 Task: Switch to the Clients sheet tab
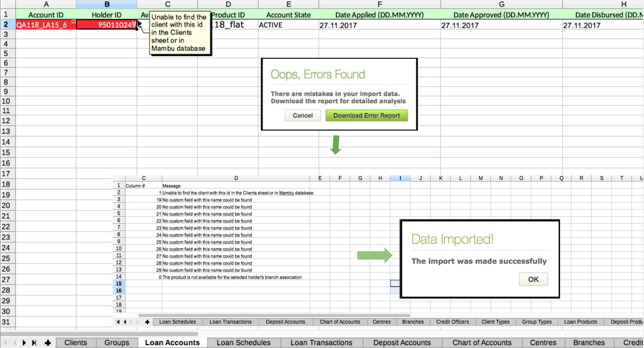76,343
